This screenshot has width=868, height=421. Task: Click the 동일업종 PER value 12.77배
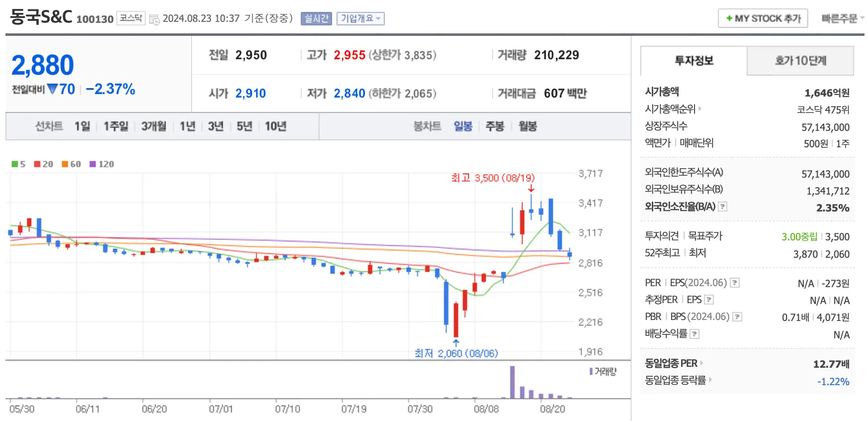(831, 364)
